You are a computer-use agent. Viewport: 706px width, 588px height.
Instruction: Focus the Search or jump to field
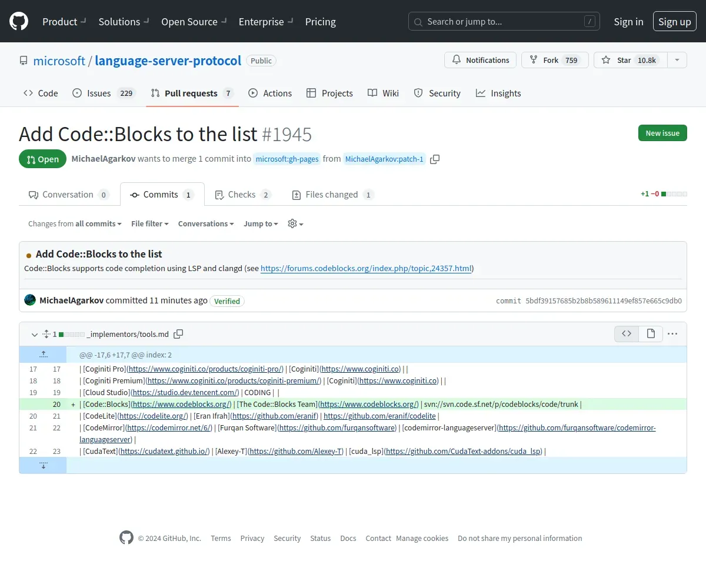coord(504,22)
